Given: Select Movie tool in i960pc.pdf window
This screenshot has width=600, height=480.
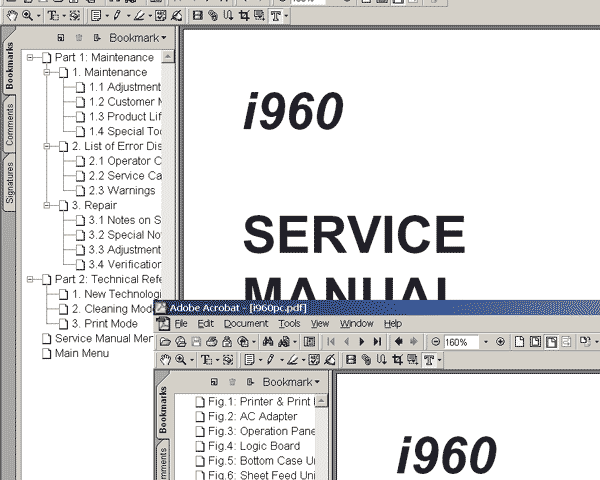Looking at the screenshot, I should click(x=351, y=360).
